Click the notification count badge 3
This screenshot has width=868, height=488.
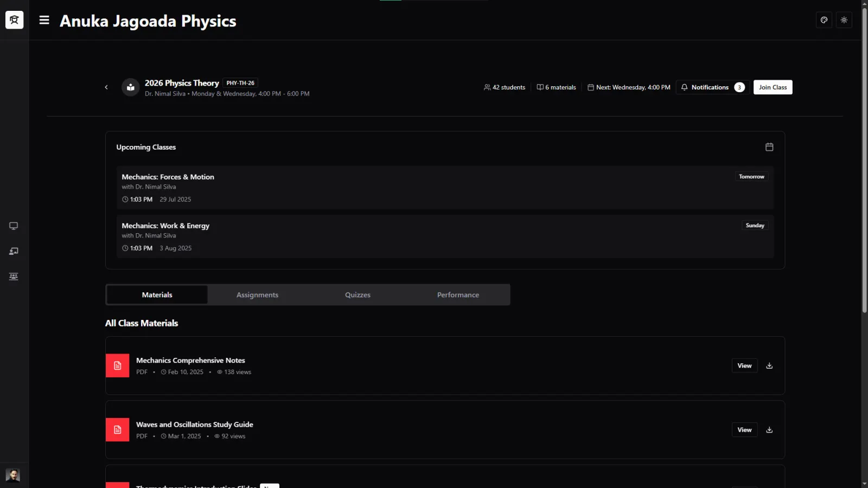click(x=739, y=87)
